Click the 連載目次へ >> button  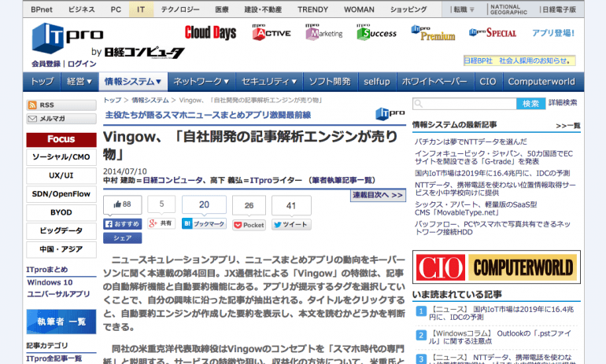click(x=378, y=195)
